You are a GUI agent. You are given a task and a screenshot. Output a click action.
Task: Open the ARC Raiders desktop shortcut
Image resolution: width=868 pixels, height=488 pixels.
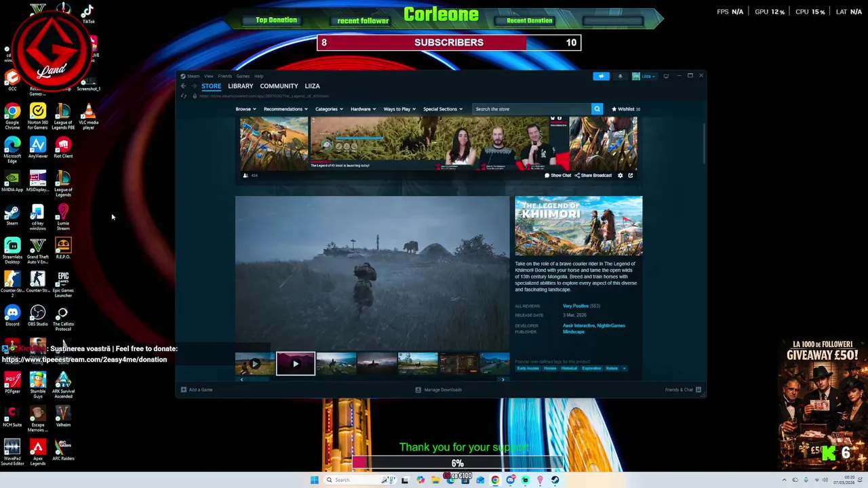63,450
